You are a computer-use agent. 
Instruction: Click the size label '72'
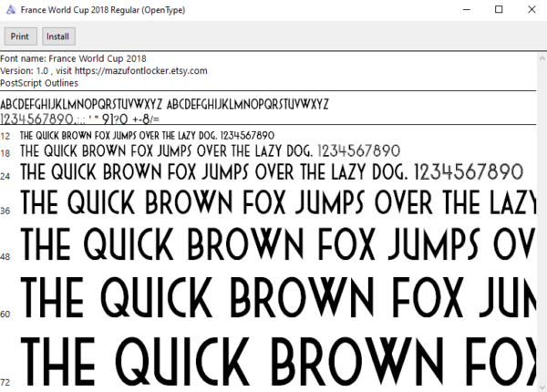(5, 383)
